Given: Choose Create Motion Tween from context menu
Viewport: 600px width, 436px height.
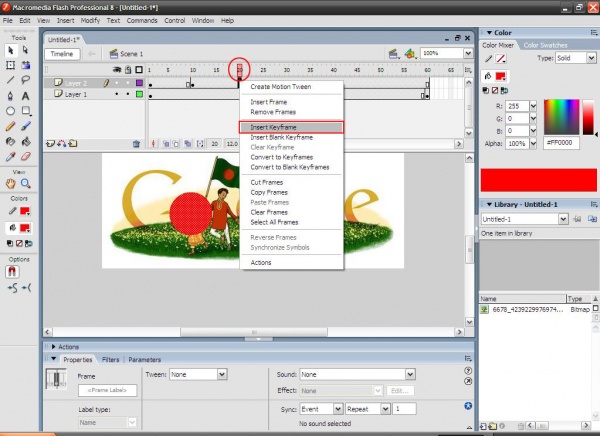Looking at the screenshot, I should pos(291,87).
